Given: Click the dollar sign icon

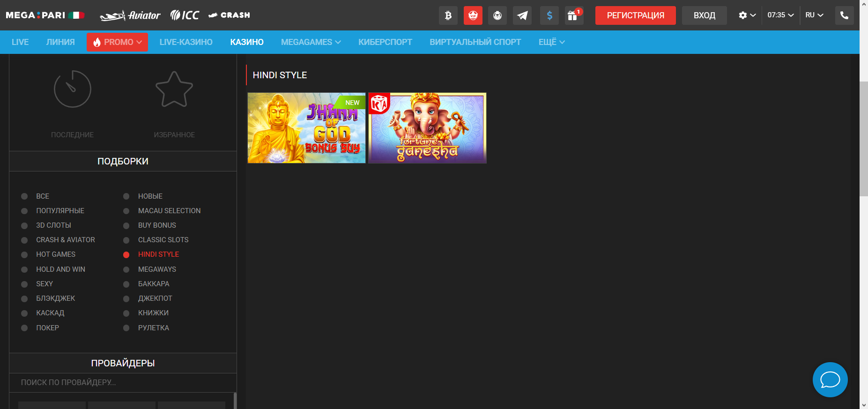Looking at the screenshot, I should coord(549,15).
